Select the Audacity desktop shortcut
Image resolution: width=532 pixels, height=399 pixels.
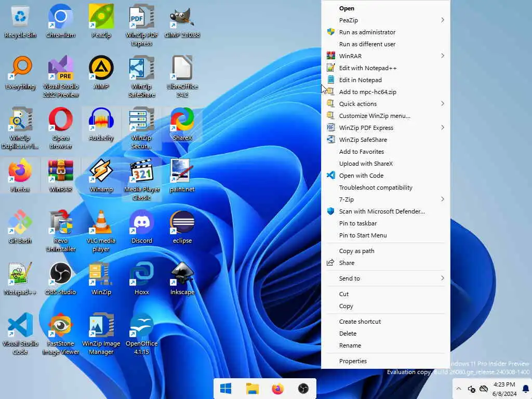click(101, 124)
